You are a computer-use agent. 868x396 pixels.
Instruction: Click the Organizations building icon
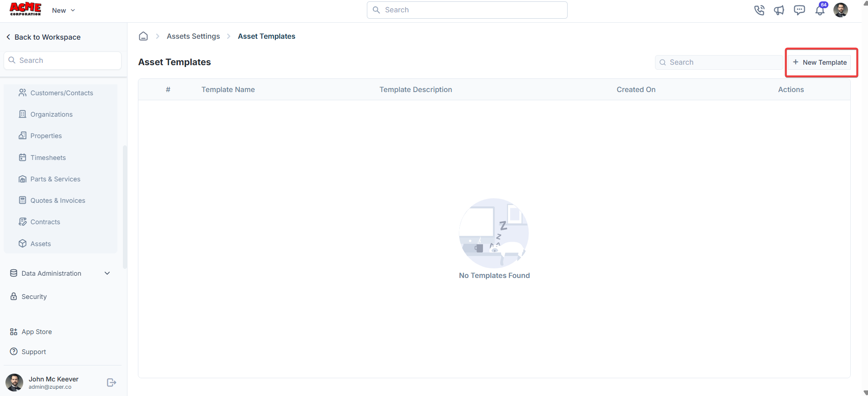coord(22,114)
